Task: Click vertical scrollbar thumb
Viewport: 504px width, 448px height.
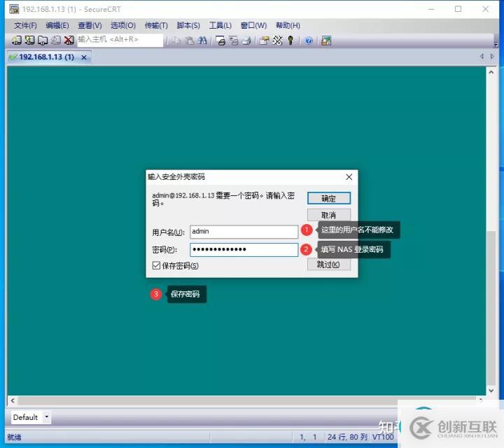Action: pos(491,307)
